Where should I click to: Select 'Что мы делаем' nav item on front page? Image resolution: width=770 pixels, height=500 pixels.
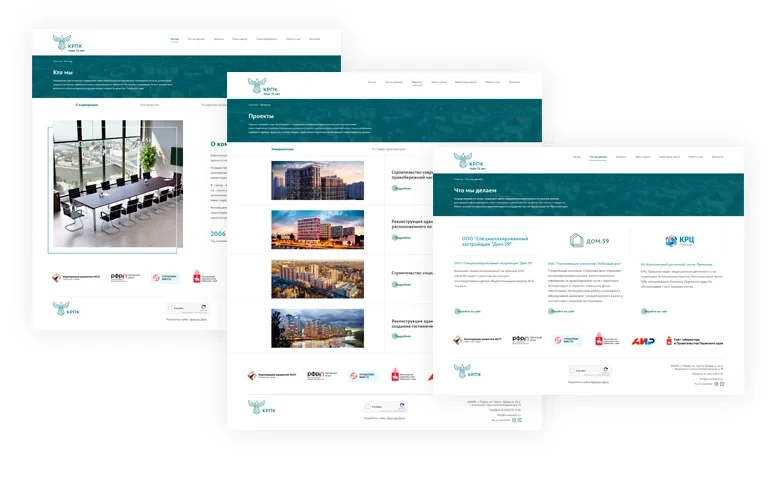click(598, 157)
